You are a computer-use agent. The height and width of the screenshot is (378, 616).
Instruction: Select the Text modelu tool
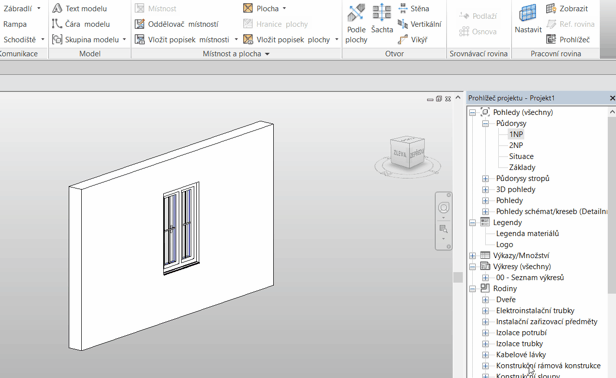(x=80, y=8)
